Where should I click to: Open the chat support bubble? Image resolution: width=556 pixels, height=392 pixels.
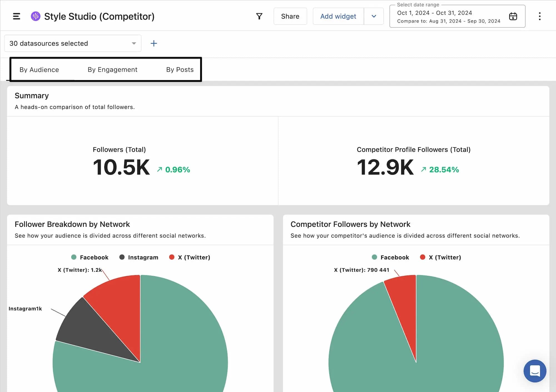tap(535, 371)
